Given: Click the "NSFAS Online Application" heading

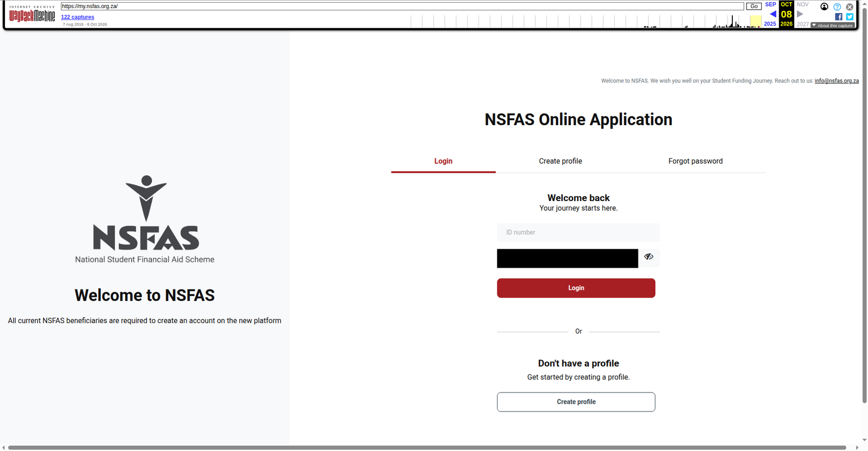Looking at the screenshot, I should coord(578,119).
